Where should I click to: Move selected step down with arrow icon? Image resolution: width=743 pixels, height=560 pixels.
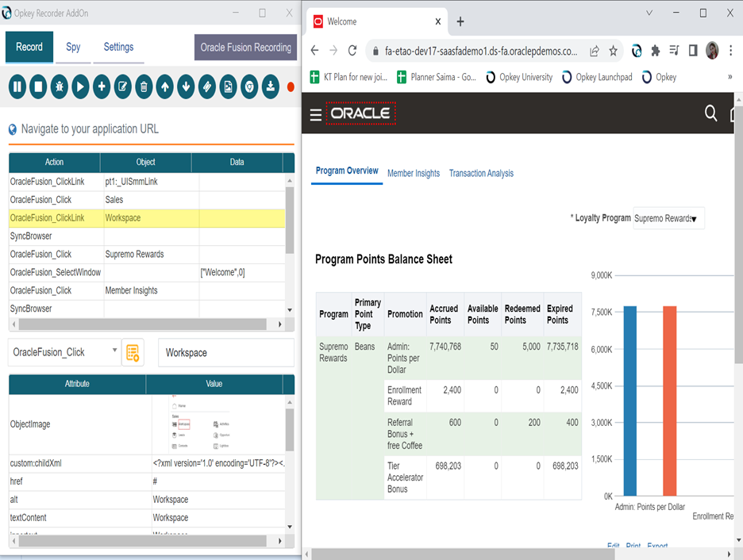pyautogui.click(x=187, y=86)
